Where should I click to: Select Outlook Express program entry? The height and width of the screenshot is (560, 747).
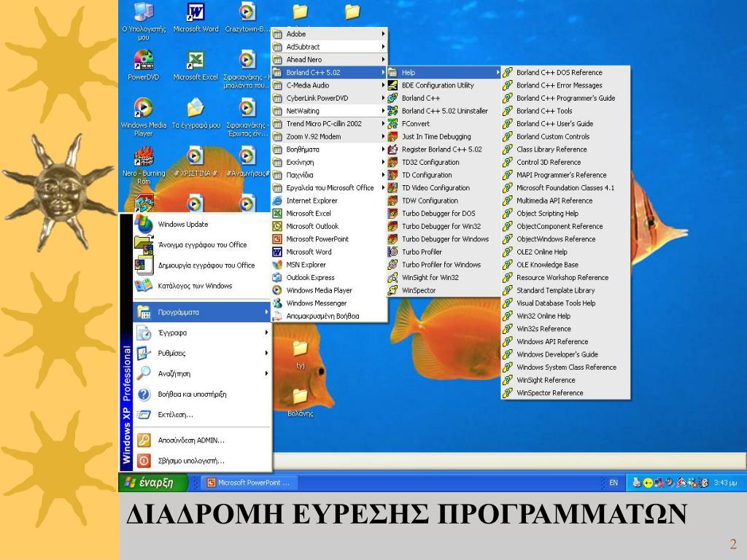pos(329,278)
